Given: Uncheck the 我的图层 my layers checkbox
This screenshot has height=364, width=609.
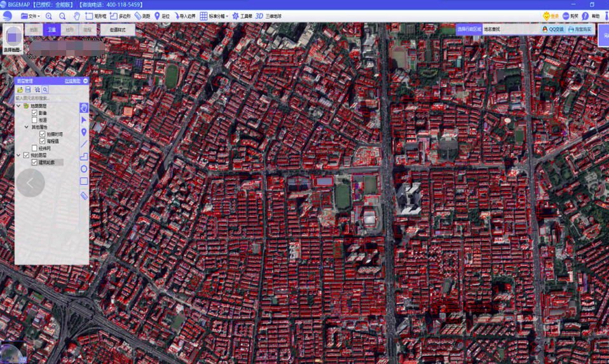Looking at the screenshot, I should pos(27,155).
